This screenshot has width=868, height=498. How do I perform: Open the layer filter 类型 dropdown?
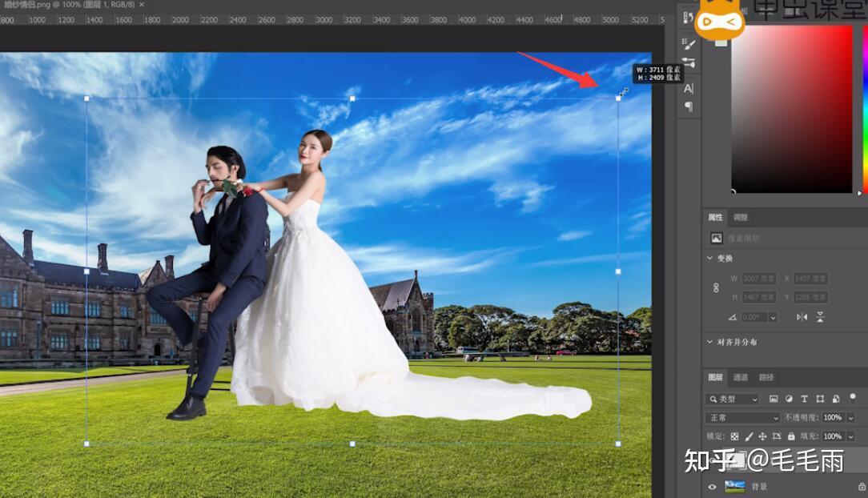tap(732, 399)
